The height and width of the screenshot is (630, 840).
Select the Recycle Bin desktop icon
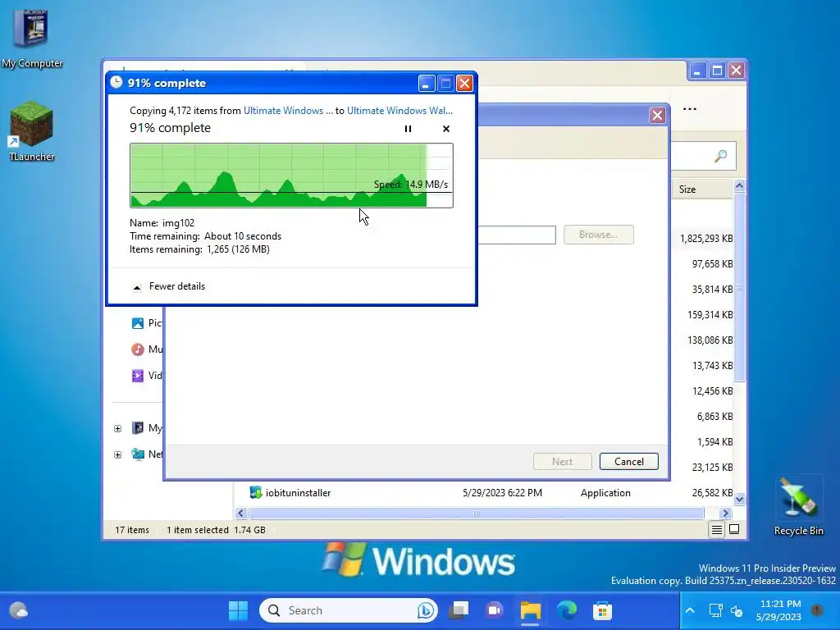pyautogui.click(x=798, y=506)
